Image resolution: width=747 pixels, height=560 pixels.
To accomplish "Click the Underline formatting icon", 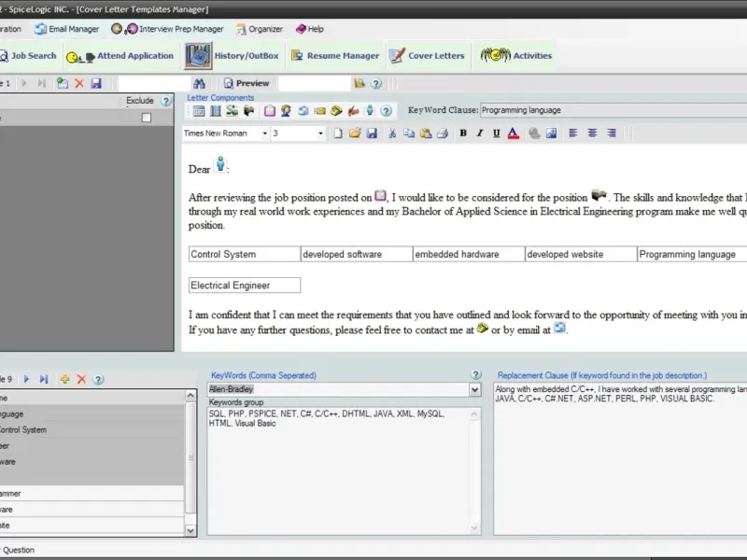I will pos(497,133).
